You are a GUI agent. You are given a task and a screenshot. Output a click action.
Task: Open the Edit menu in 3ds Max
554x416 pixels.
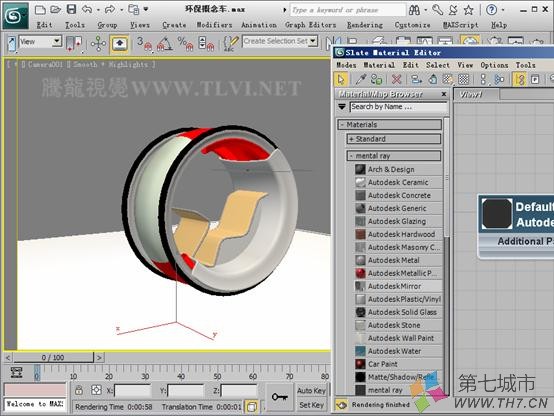coord(45,25)
